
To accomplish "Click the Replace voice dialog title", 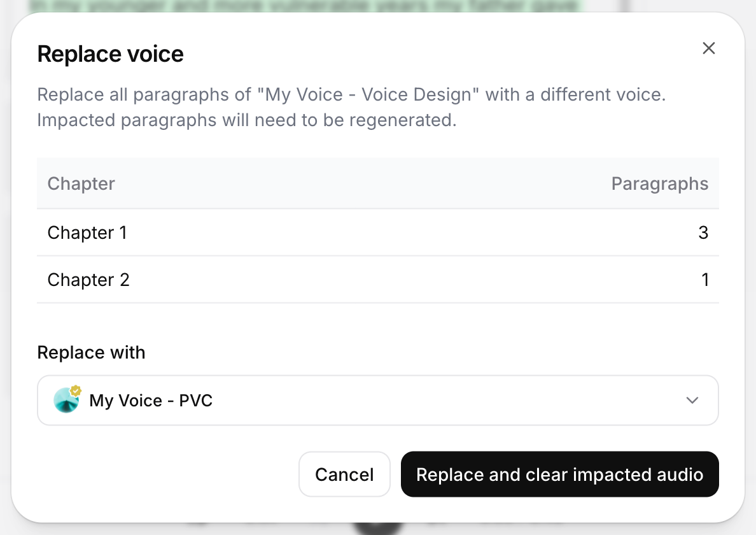I will pyautogui.click(x=111, y=53).
